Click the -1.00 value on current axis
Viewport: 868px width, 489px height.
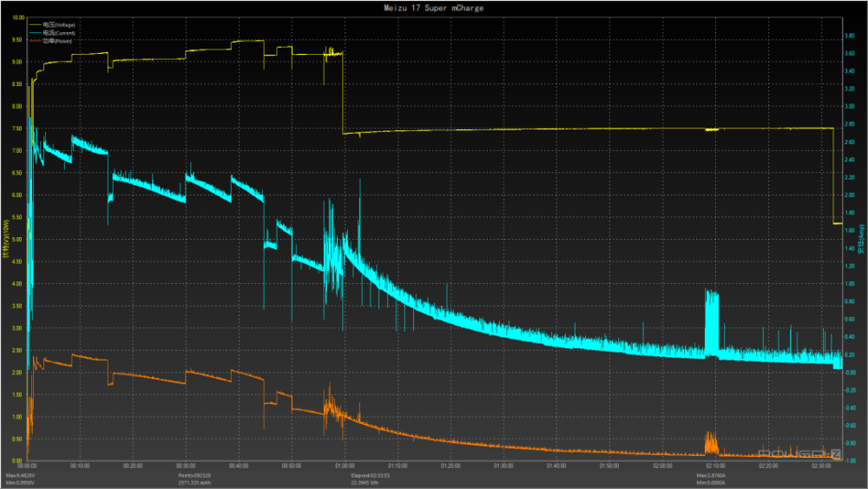pos(849,460)
